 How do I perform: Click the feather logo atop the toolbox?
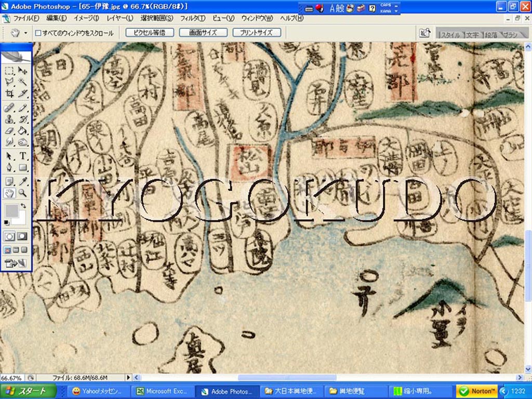click(16, 56)
